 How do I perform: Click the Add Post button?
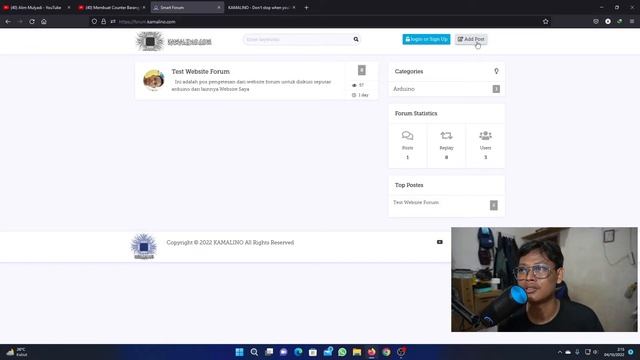471,39
